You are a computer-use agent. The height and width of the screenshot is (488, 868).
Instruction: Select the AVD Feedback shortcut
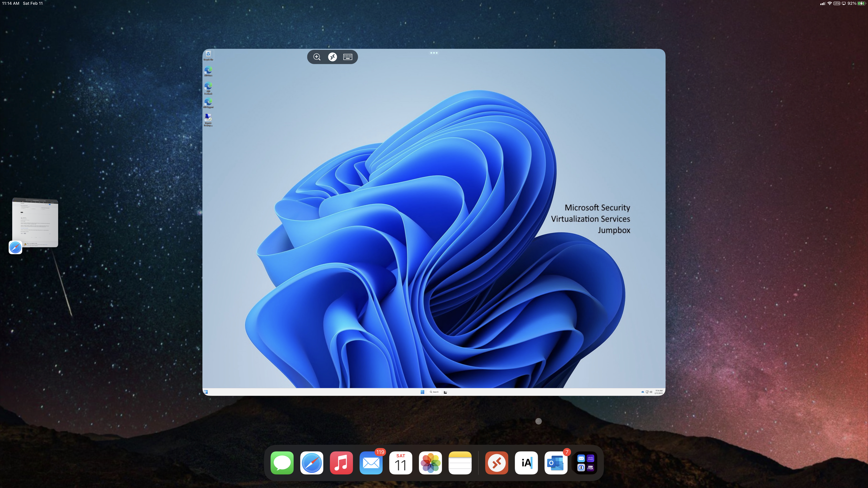point(208,88)
